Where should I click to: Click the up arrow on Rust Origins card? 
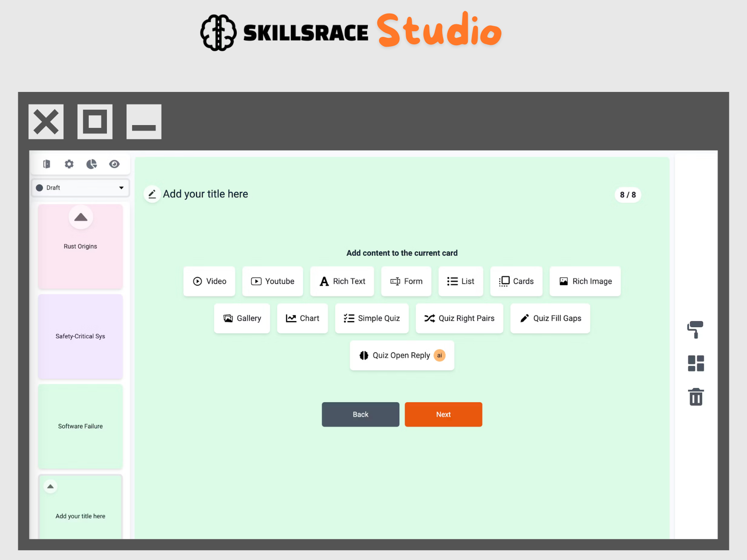click(81, 217)
